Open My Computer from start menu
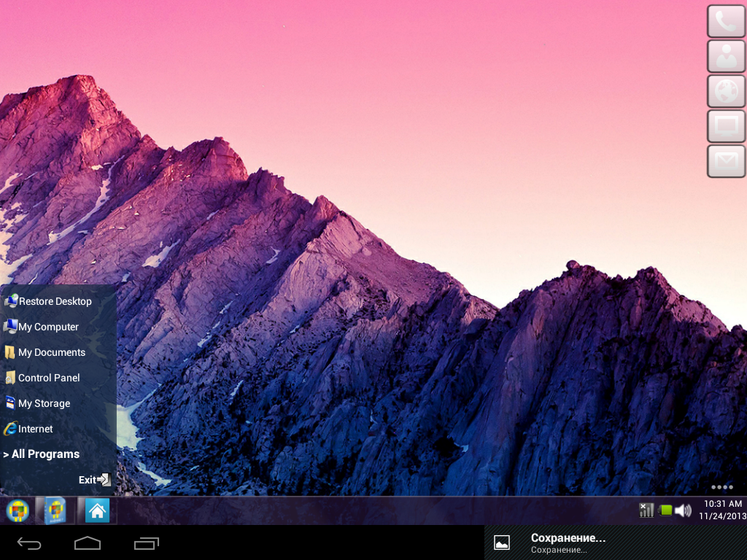 [x=58, y=327]
